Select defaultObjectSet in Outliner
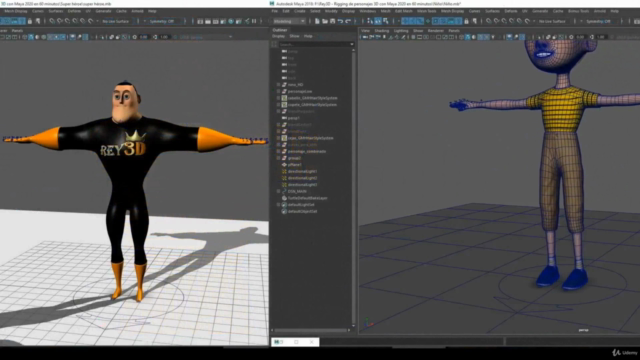The image size is (640, 360). pyautogui.click(x=302, y=211)
